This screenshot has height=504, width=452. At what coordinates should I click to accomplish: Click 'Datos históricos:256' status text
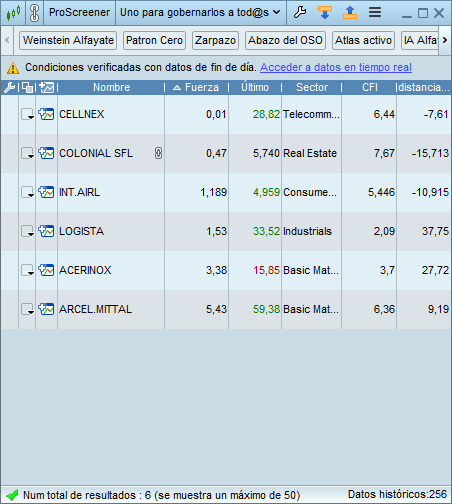point(397,494)
